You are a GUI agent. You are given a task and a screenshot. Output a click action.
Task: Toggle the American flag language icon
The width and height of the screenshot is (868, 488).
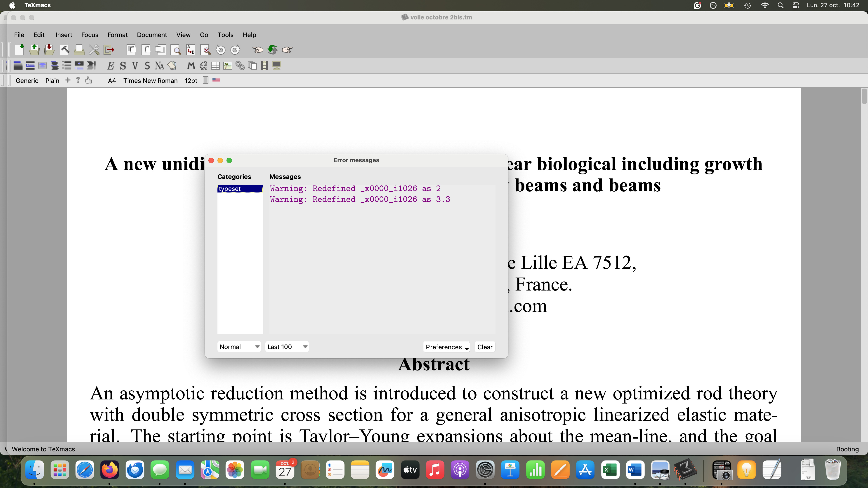tap(216, 80)
